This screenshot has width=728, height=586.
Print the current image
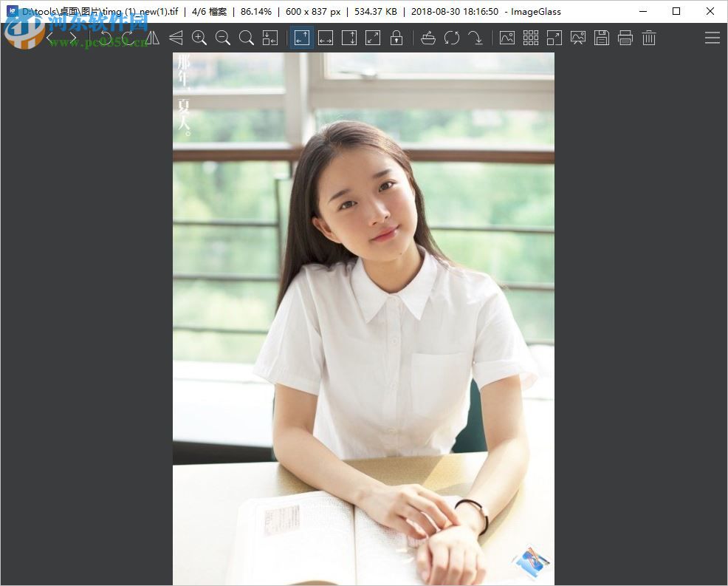coord(625,38)
